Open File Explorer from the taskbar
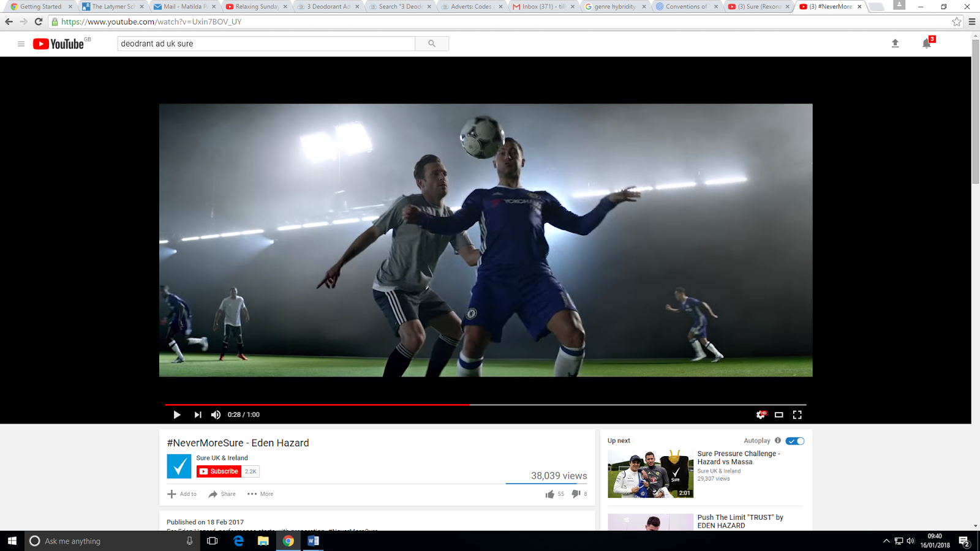980x551 pixels. pyautogui.click(x=263, y=541)
